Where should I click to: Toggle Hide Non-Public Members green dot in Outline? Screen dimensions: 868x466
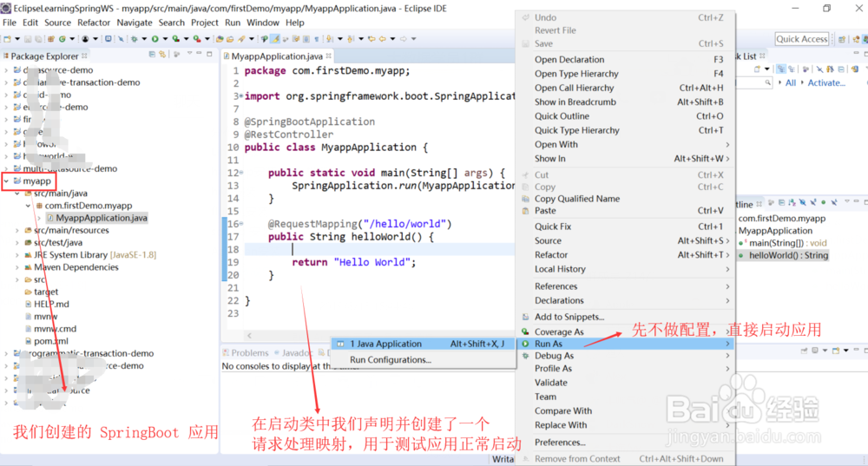pyautogui.click(x=824, y=203)
